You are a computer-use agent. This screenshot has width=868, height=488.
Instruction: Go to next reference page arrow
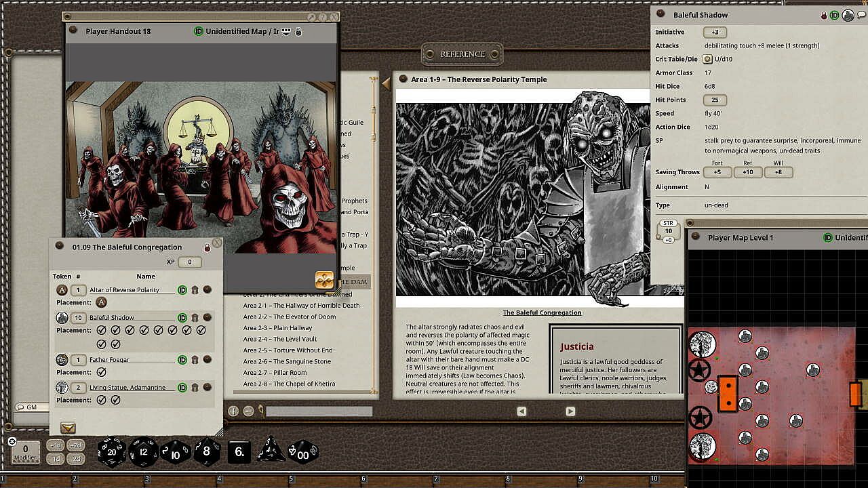(570, 411)
